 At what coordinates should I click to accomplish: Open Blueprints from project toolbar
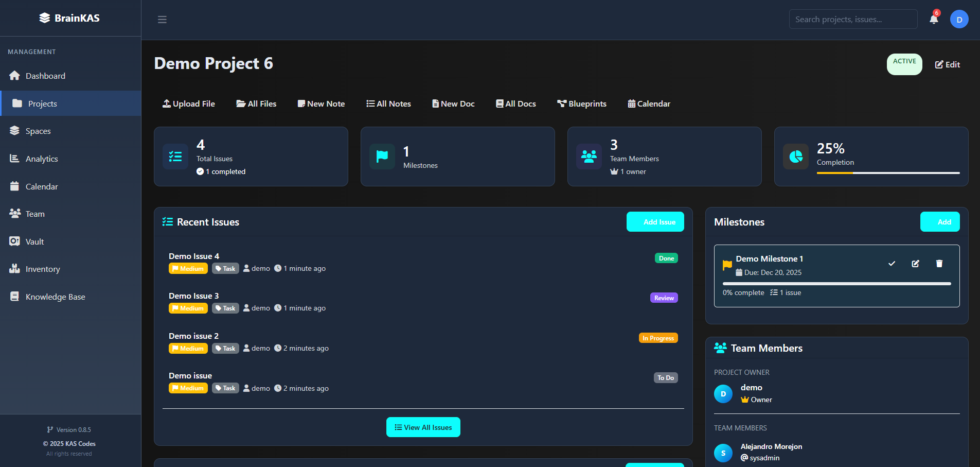pyautogui.click(x=582, y=104)
